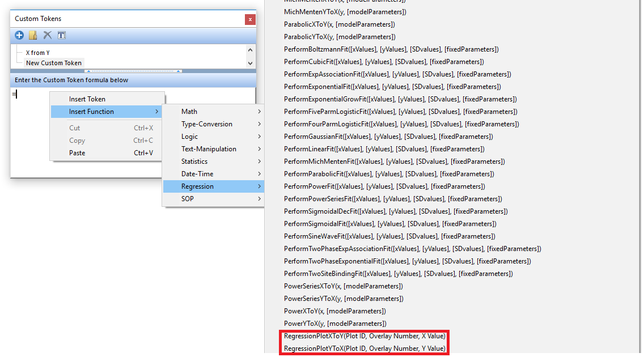
Task: Choose Insert Token from context menu
Action: [87, 99]
